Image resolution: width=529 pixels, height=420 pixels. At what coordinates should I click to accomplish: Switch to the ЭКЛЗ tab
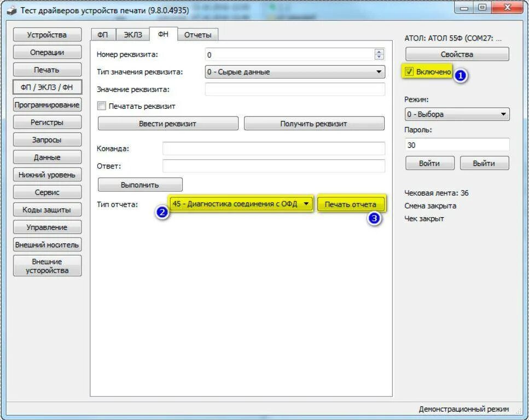coord(132,35)
